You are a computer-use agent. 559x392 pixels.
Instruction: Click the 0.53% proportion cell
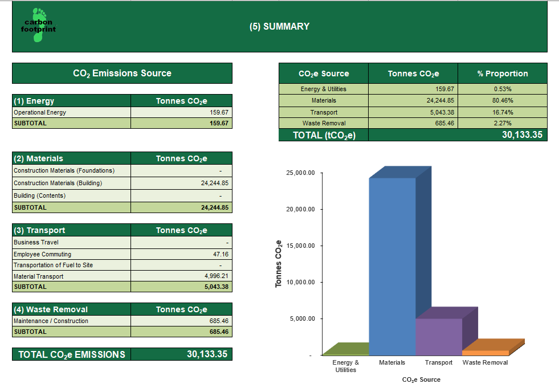coord(503,89)
